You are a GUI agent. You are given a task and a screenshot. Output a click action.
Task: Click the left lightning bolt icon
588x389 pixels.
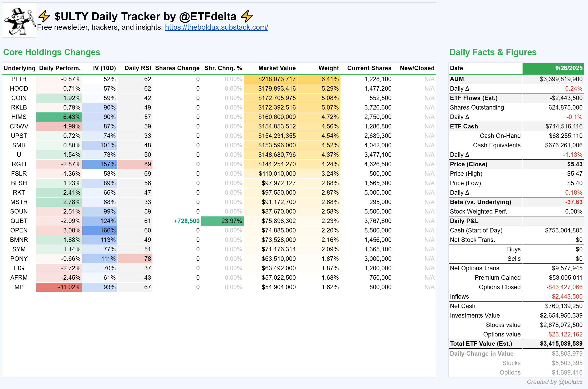pyautogui.click(x=44, y=16)
